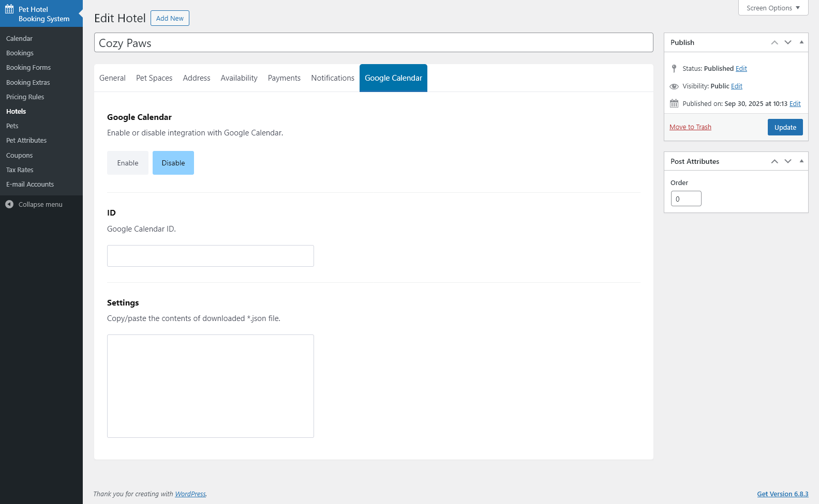Switch to the Address tab
The width and height of the screenshot is (819, 504).
click(x=197, y=78)
